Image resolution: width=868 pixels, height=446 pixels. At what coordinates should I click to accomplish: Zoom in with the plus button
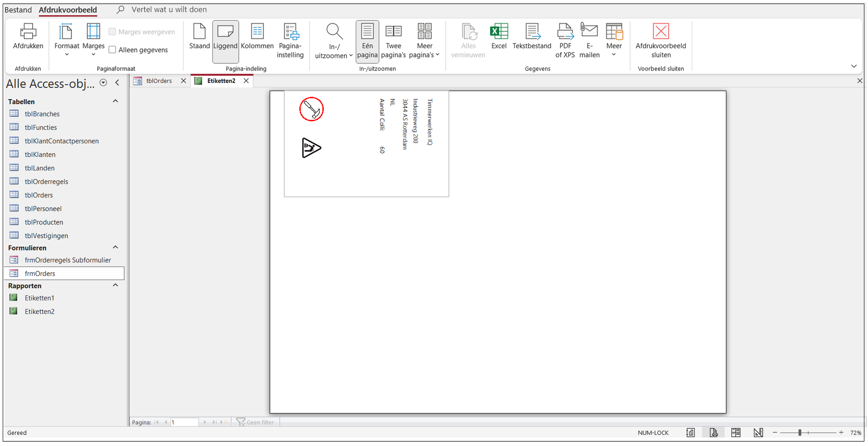point(841,433)
